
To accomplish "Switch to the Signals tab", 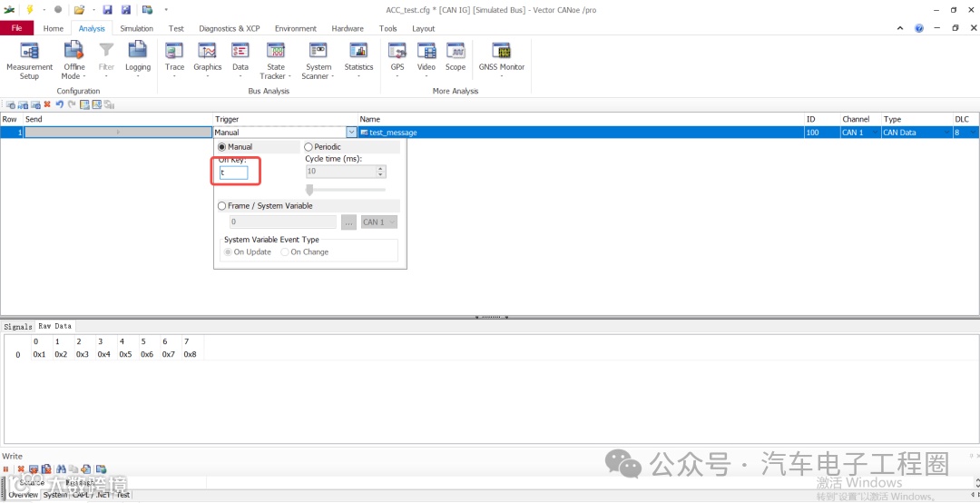I will point(17,327).
